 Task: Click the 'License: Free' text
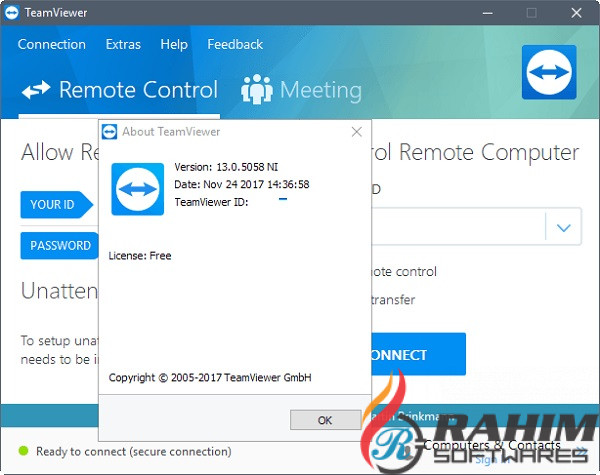pyautogui.click(x=140, y=256)
